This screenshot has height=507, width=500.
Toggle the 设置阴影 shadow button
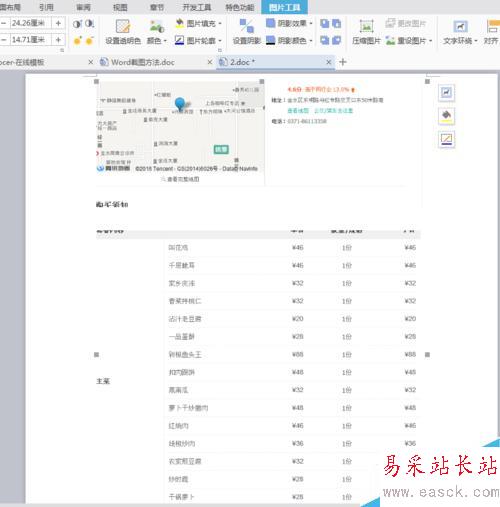pyautogui.click(x=247, y=32)
